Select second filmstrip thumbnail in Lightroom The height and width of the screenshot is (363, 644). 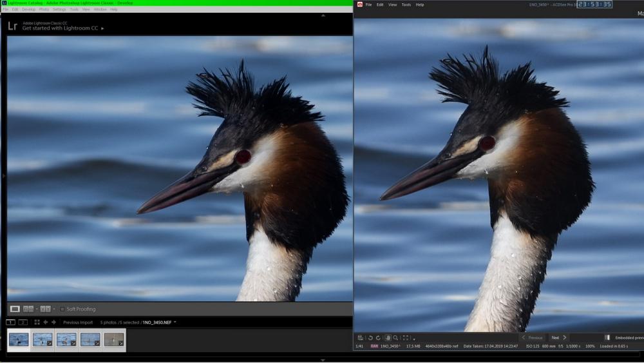(x=43, y=340)
